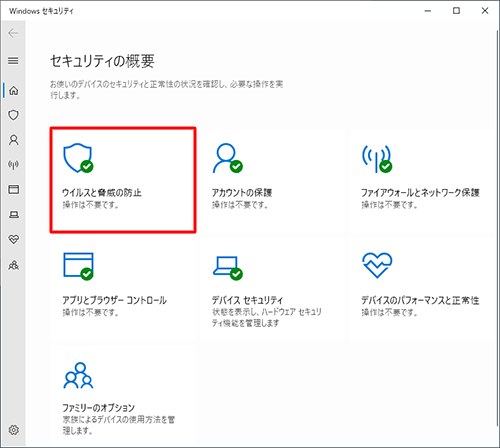
Task: Click the large app browser window icon
Action: pos(78,266)
